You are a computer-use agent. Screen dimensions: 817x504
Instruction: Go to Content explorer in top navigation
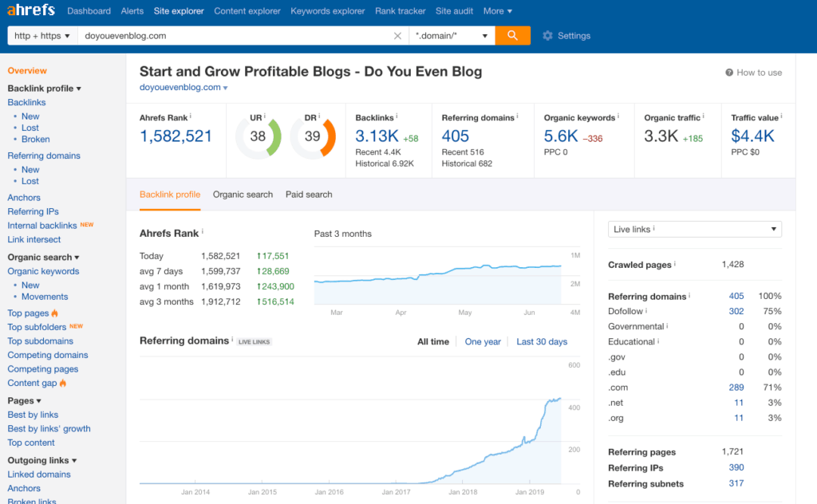point(247,10)
